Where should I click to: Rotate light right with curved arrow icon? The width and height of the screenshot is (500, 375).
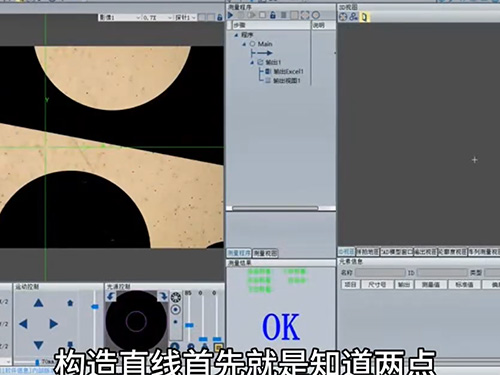[163, 296]
